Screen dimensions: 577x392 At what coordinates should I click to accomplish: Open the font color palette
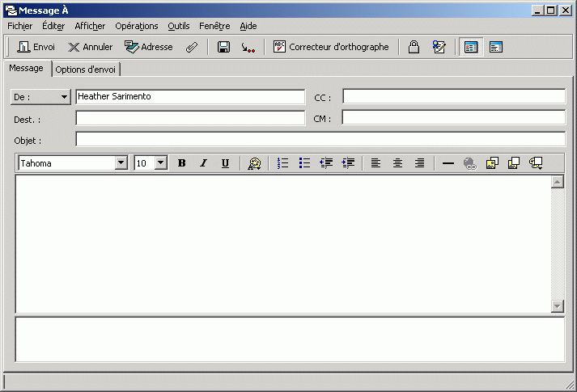tap(254, 163)
